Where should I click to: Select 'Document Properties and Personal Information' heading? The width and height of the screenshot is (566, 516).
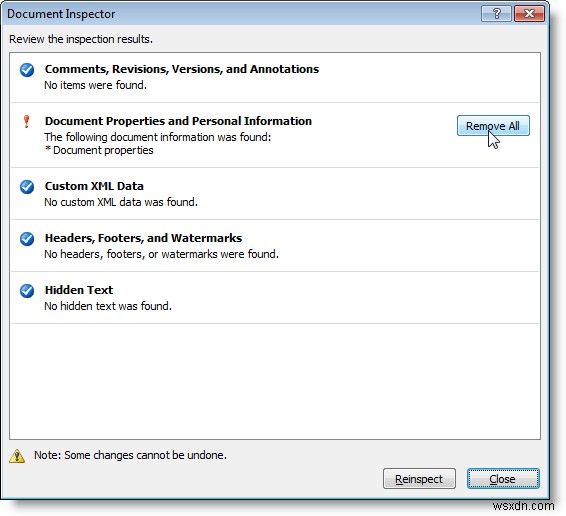click(178, 121)
